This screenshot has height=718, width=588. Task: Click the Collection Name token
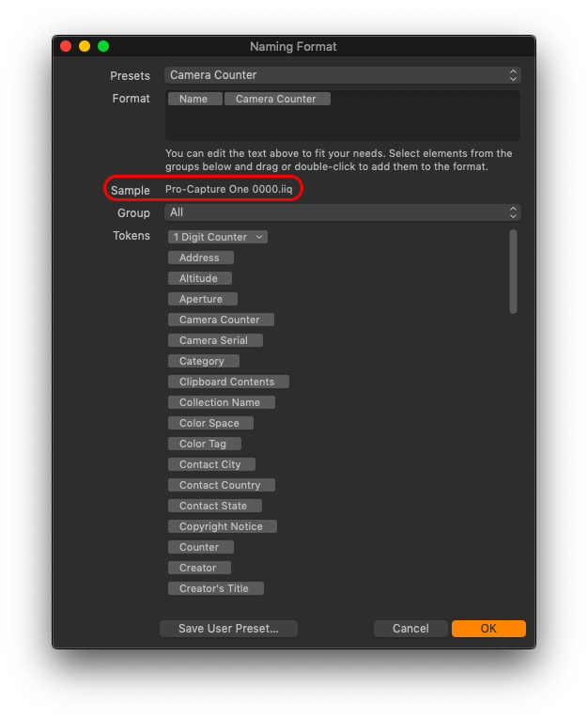coord(221,402)
